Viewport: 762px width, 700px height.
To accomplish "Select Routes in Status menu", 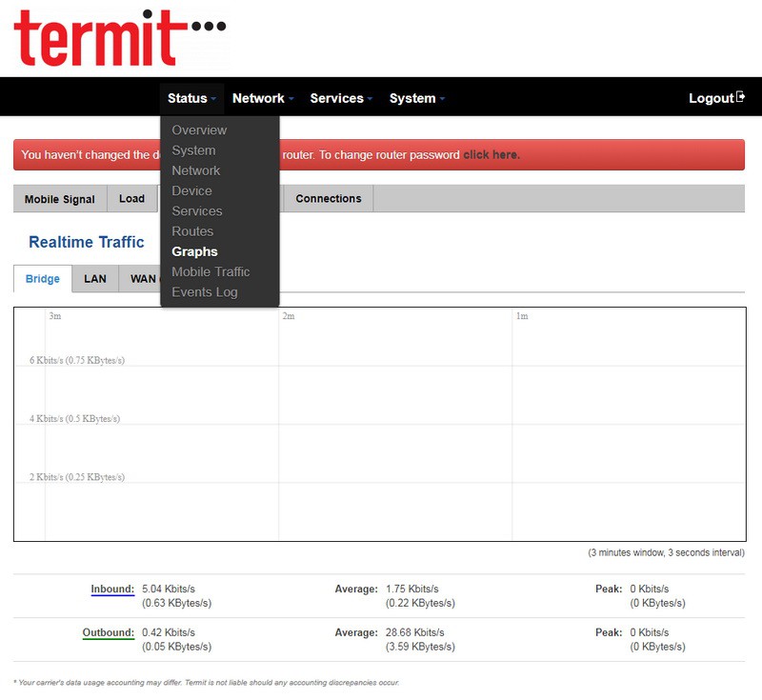I will [192, 231].
